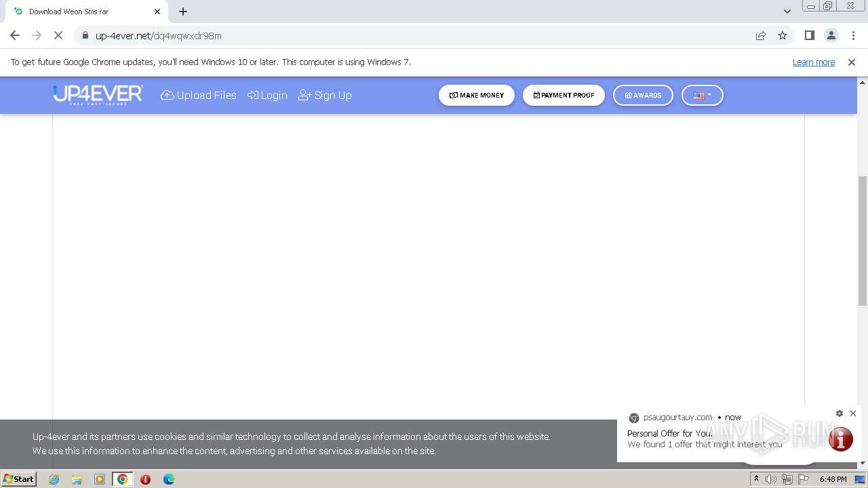The image size is (868, 488).
Task: Open the Upload Files page
Action: pyautogui.click(x=199, y=95)
